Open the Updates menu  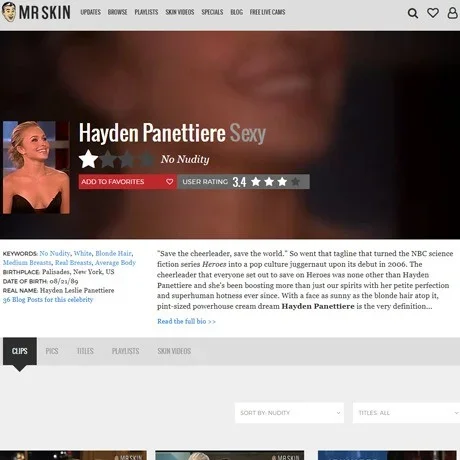90,12
